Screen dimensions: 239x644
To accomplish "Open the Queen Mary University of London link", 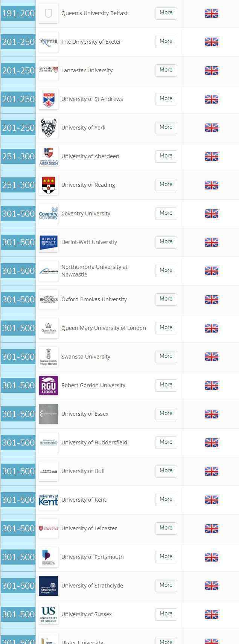I will [x=104, y=328].
